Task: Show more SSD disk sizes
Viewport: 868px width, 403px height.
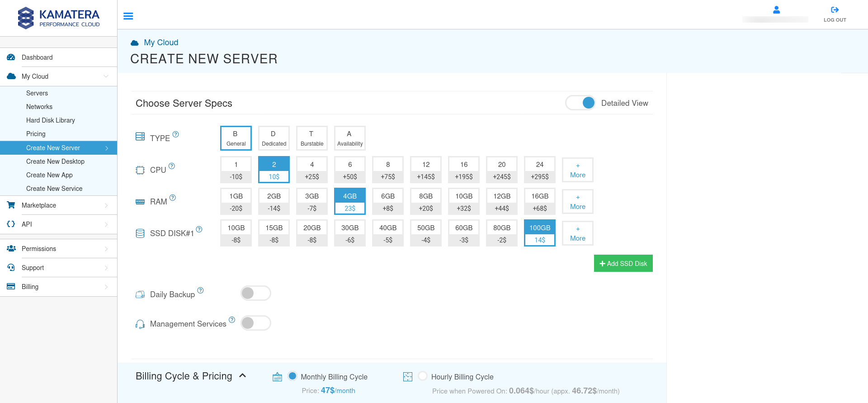Action: tap(578, 233)
